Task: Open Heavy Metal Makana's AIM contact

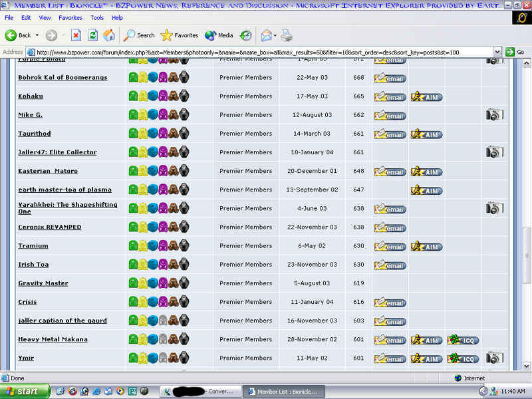Action: (x=426, y=340)
